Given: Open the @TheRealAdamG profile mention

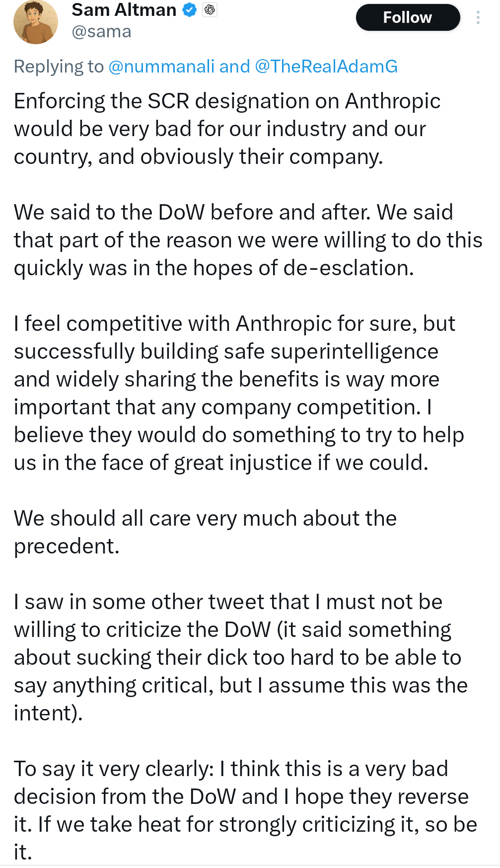Looking at the screenshot, I should click(326, 66).
